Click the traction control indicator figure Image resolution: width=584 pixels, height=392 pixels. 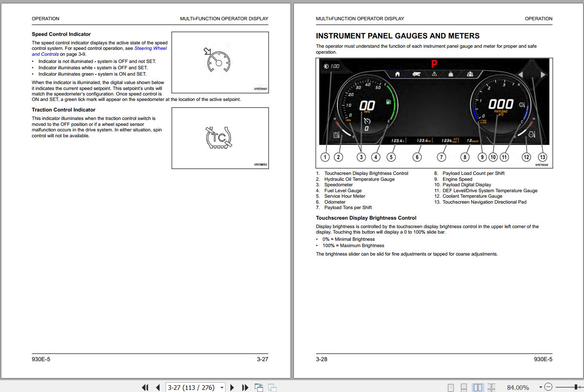[220, 138]
